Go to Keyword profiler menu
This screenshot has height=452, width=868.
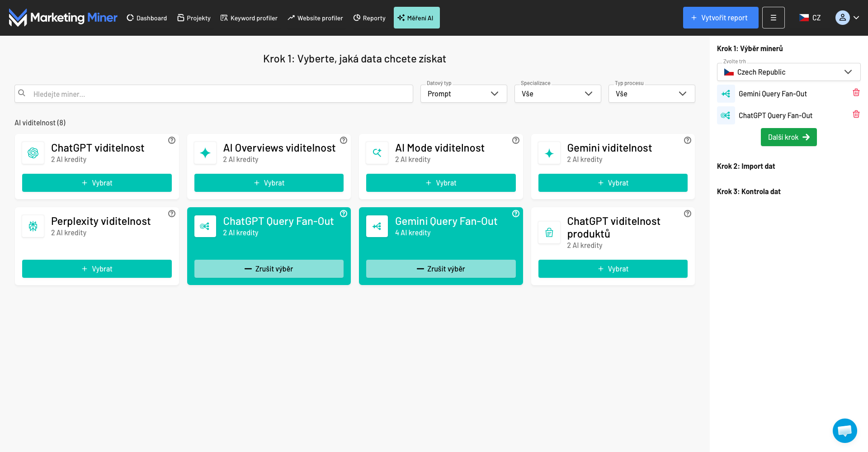click(x=249, y=18)
